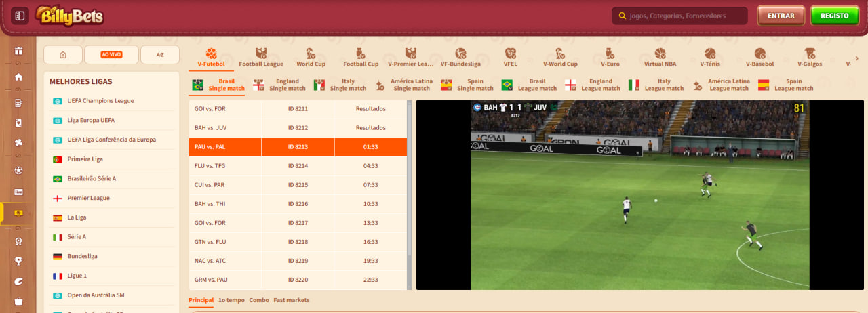Open Série A league with Italian flag
This screenshot has height=313, width=868.
pyautogui.click(x=112, y=237)
